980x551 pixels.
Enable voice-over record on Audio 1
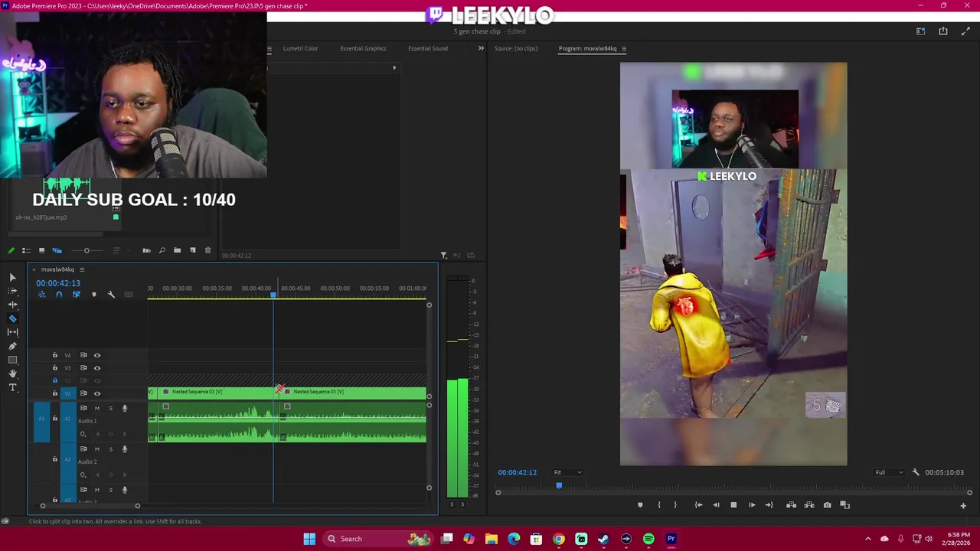125,408
